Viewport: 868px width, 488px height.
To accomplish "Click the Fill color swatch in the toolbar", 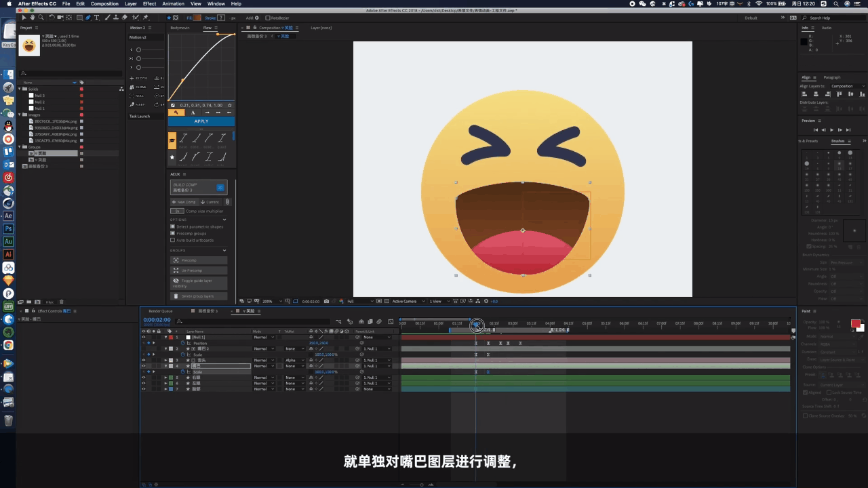I will (x=196, y=18).
